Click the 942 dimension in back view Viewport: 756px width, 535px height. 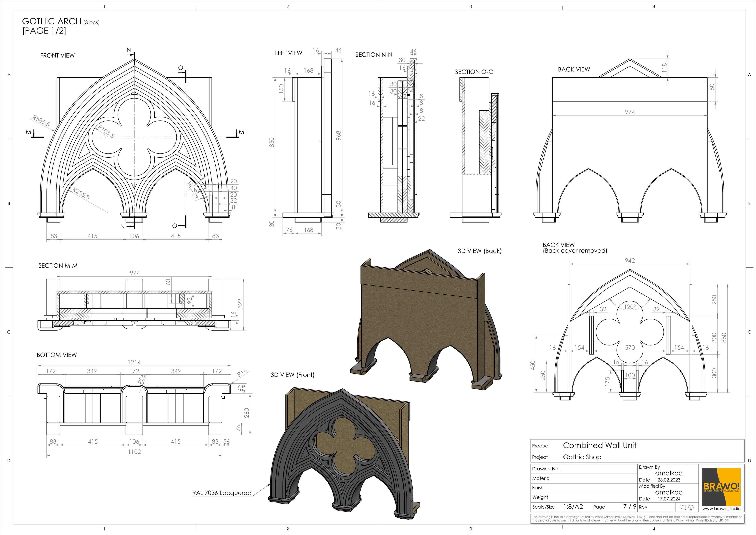point(630,261)
